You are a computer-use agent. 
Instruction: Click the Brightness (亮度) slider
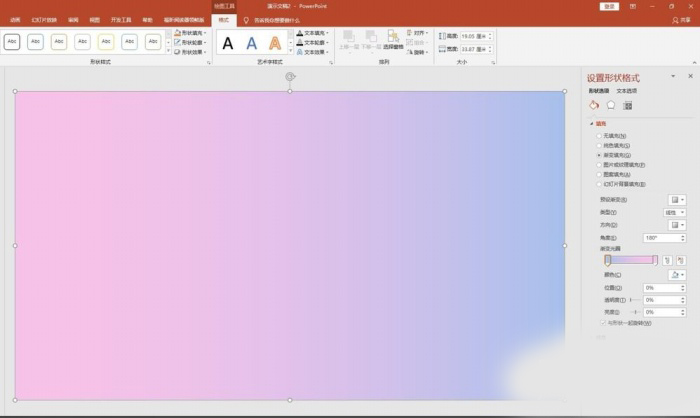[x=635, y=312]
